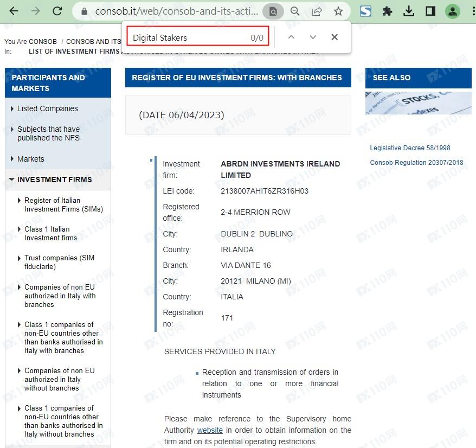Toggle the browser side panel icon
Viewport: 476px width, 448px height.
[x=430, y=11]
